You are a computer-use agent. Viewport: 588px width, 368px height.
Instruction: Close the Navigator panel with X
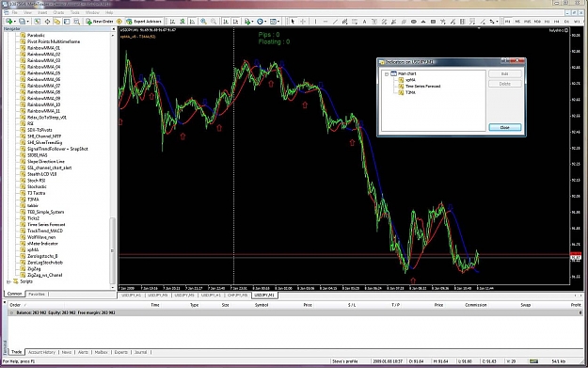(x=113, y=29)
